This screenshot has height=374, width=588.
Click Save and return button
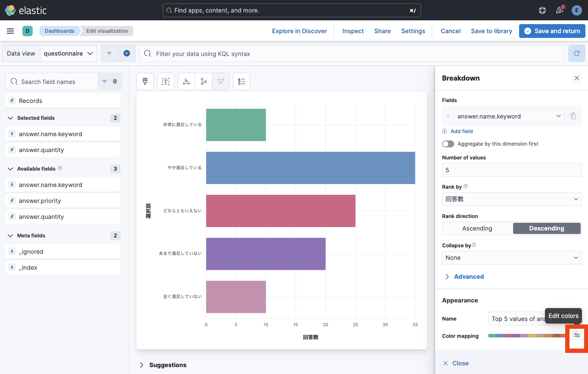coord(552,31)
